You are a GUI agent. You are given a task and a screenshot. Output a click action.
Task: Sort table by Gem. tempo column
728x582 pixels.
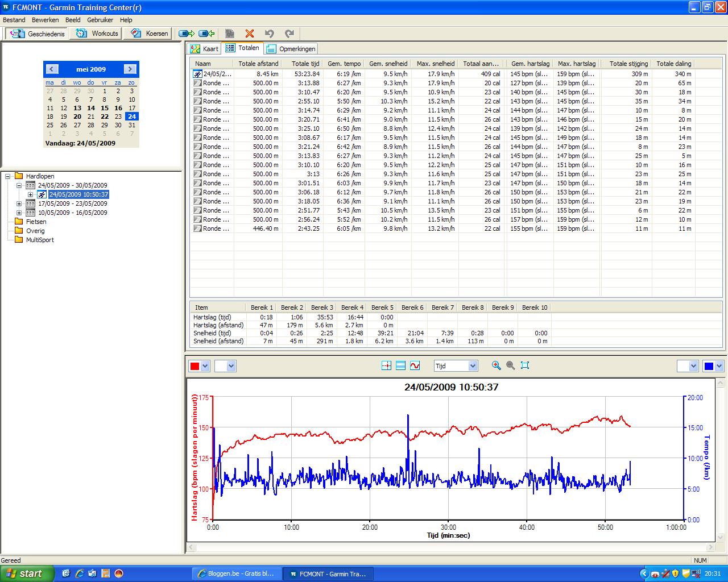pos(344,64)
